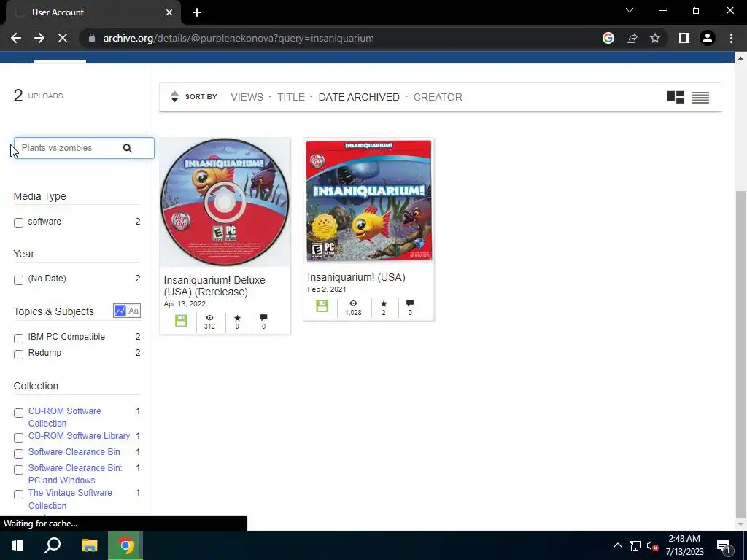Check The Vintage Software Collection checkbox
Screen dimensions: 747x560
pyautogui.click(x=18, y=494)
